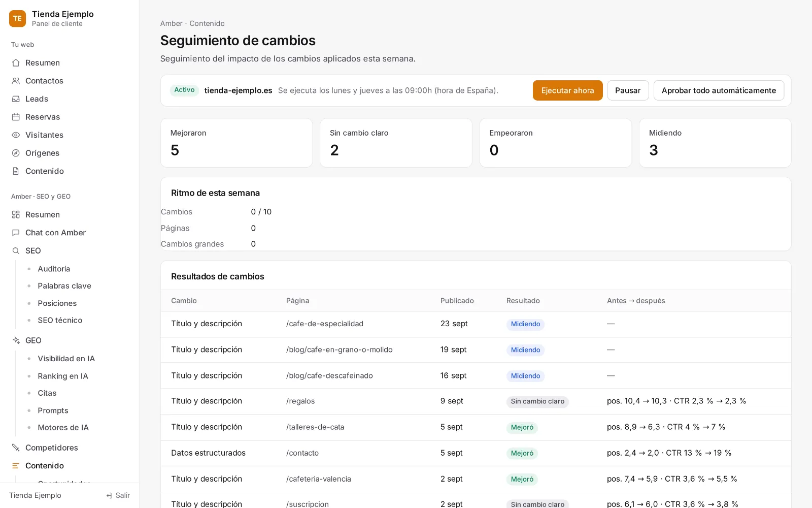Open Palabras clave in the sidebar

click(x=64, y=285)
